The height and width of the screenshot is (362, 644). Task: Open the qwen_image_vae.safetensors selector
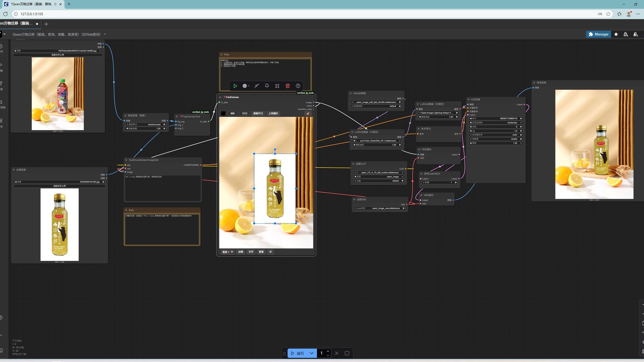[x=380, y=208]
